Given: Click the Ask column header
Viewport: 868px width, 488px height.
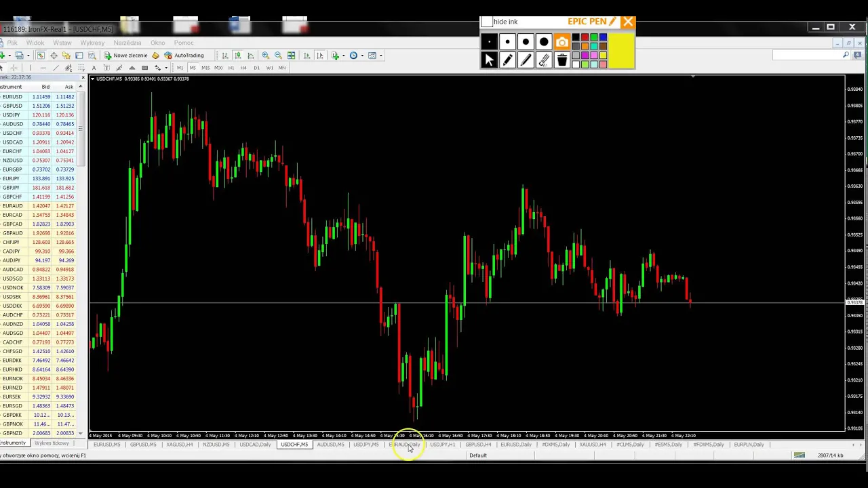Looking at the screenshot, I should click(x=69, y=87).
